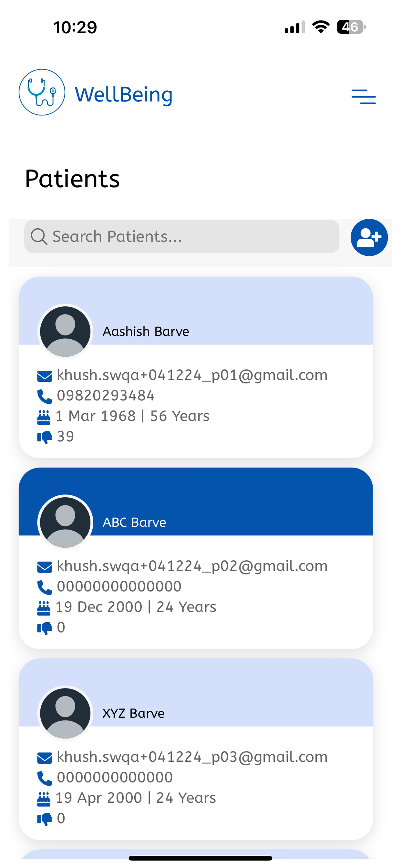Click in the Search Patients field
401x868 pixels.
click(x=182, y=237)
